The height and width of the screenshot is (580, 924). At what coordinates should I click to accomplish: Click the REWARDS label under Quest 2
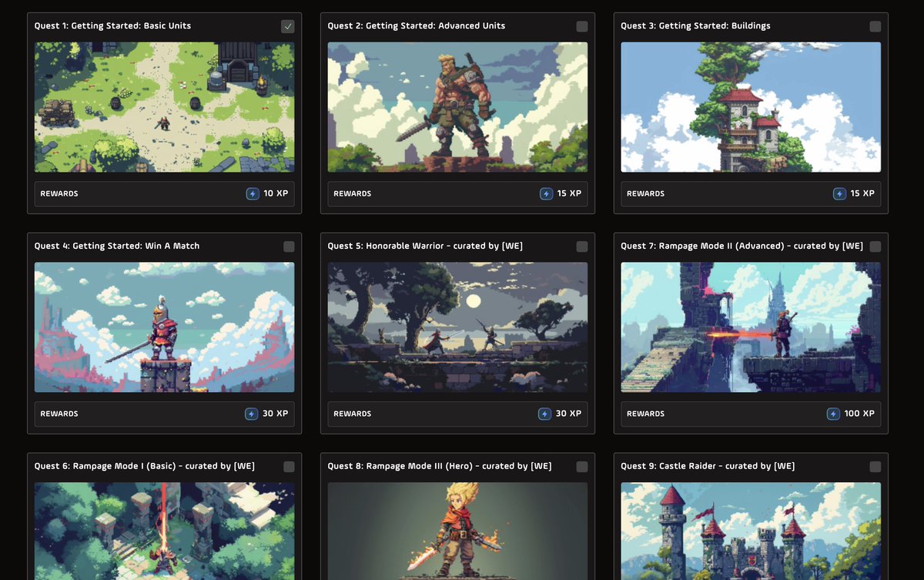click(x=353, y=194)
